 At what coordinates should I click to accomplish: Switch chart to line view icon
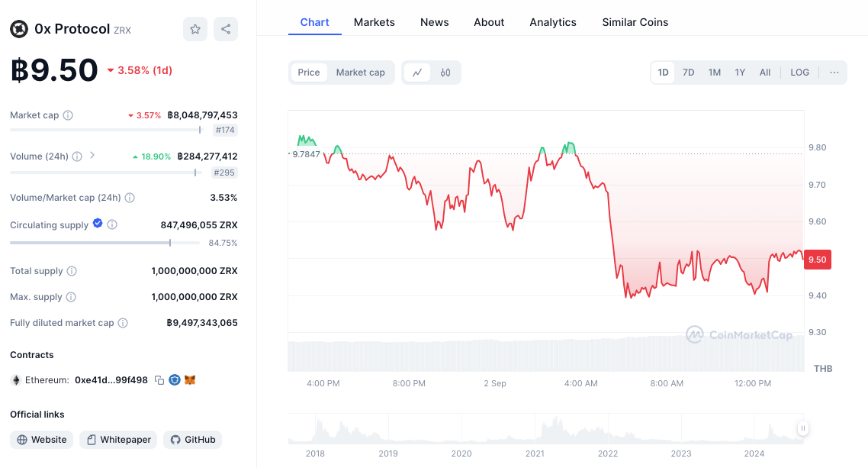click(417, 73)
